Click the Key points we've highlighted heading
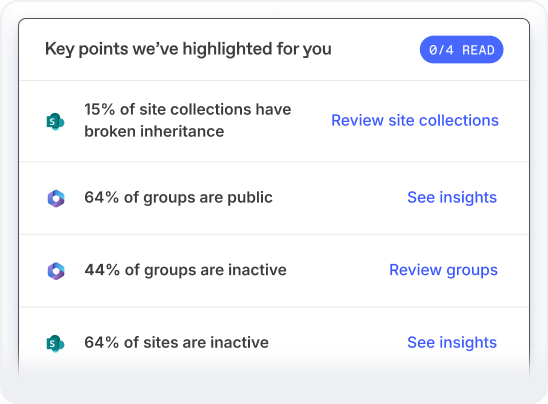 [188, 49]
